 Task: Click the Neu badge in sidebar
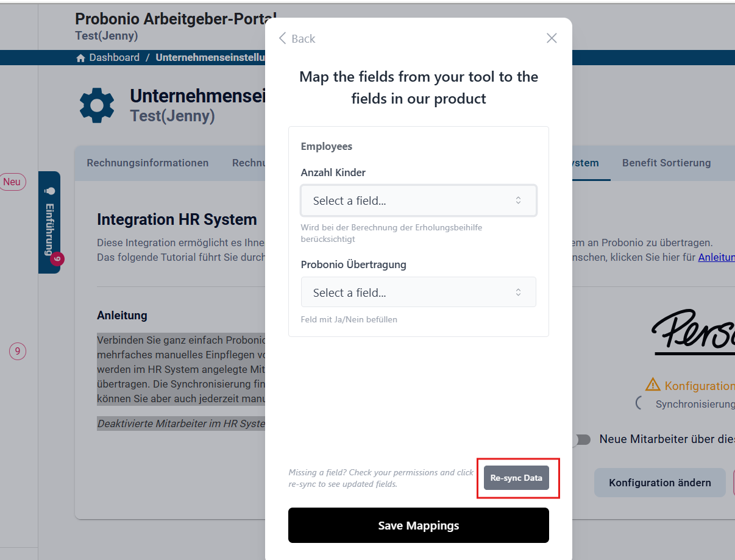click(x=12, y=182)
